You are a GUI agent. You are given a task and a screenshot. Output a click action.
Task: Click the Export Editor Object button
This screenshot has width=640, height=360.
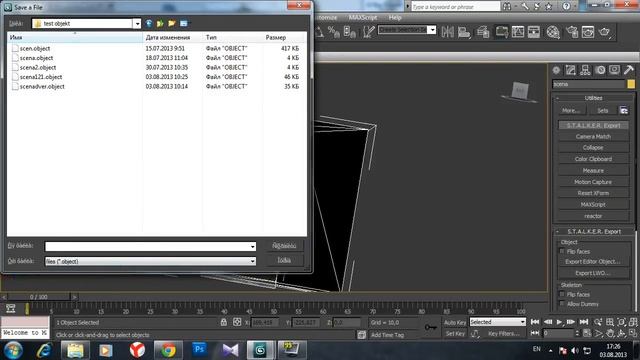593,261
